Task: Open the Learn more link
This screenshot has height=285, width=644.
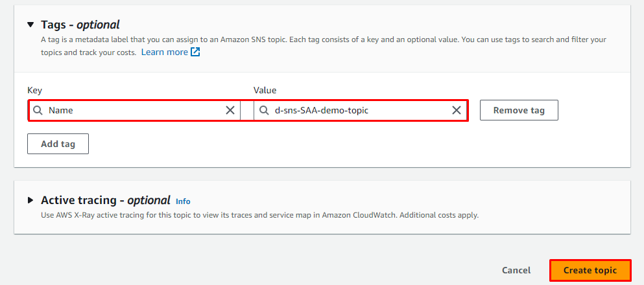Action: coord(164,52)
